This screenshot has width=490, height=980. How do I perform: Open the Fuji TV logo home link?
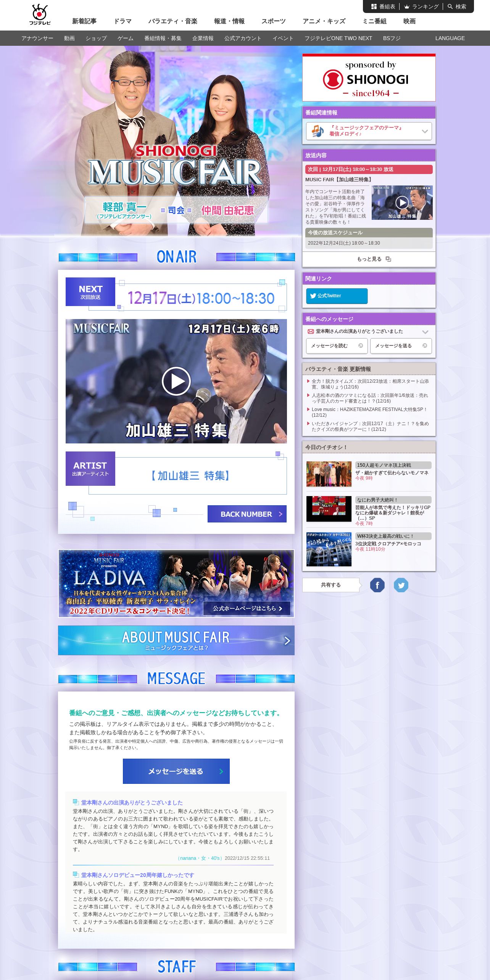pyautogui.click(x=40, y=15)
